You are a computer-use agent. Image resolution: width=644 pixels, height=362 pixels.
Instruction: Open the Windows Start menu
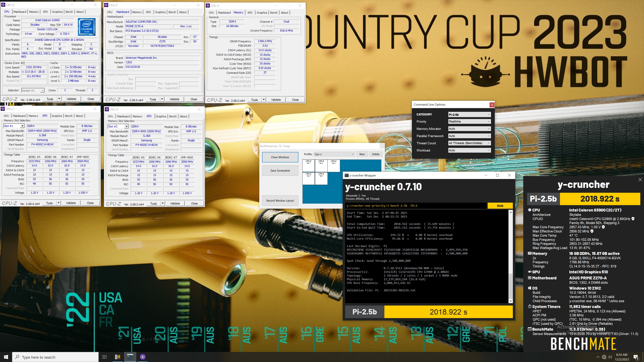pos(6,357)
